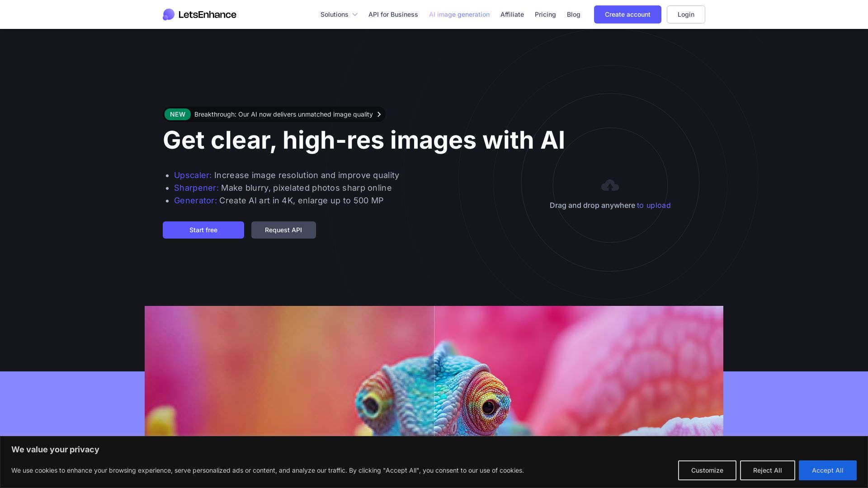Click the green NEW badge

pyautogui.click(x=178, y=114)
